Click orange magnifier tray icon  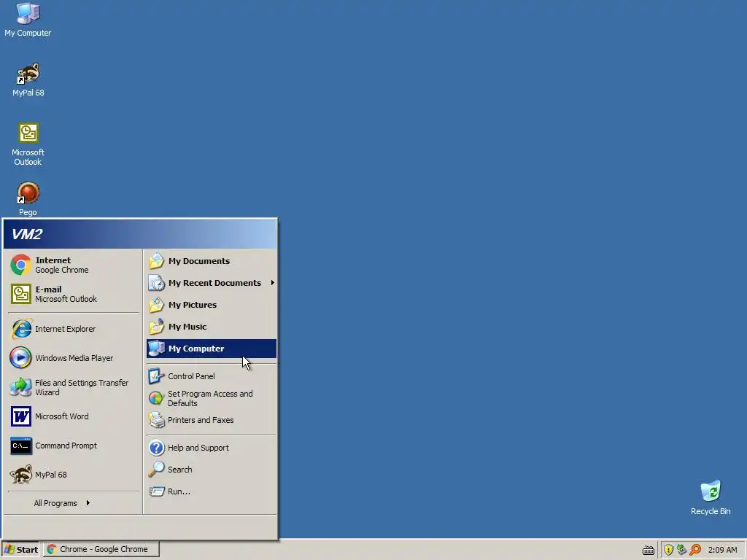tap(695, 550)
